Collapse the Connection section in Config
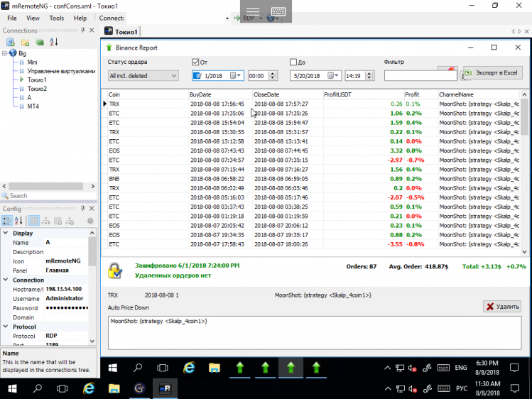532x399 pixels. (6, 280)
